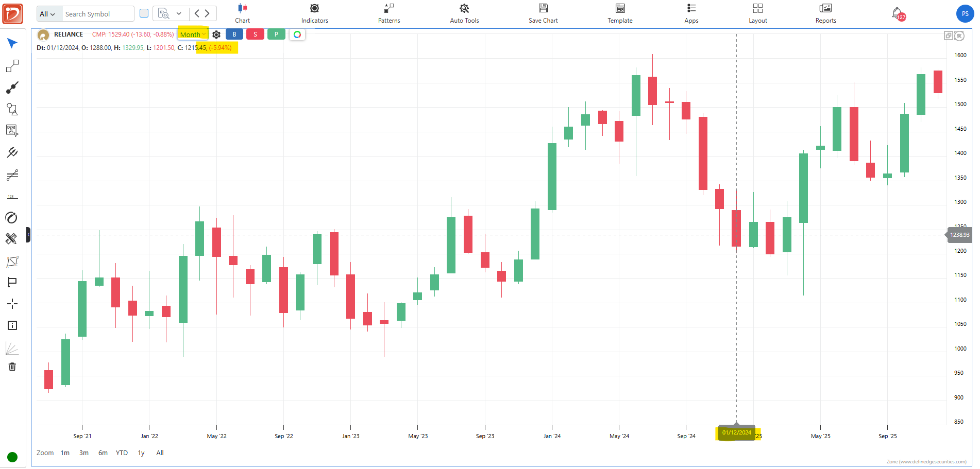
Task: Set zoom range to YTD
Action: coord(122,453)
